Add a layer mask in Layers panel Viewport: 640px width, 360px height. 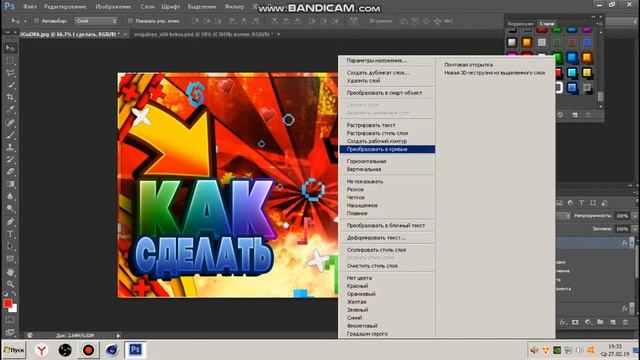tap(575, 322)
